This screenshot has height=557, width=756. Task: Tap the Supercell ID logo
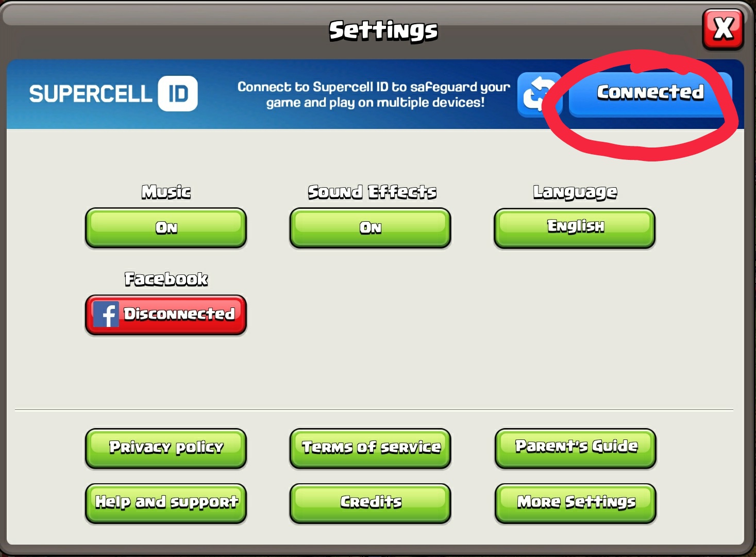(x=113, y=93)
